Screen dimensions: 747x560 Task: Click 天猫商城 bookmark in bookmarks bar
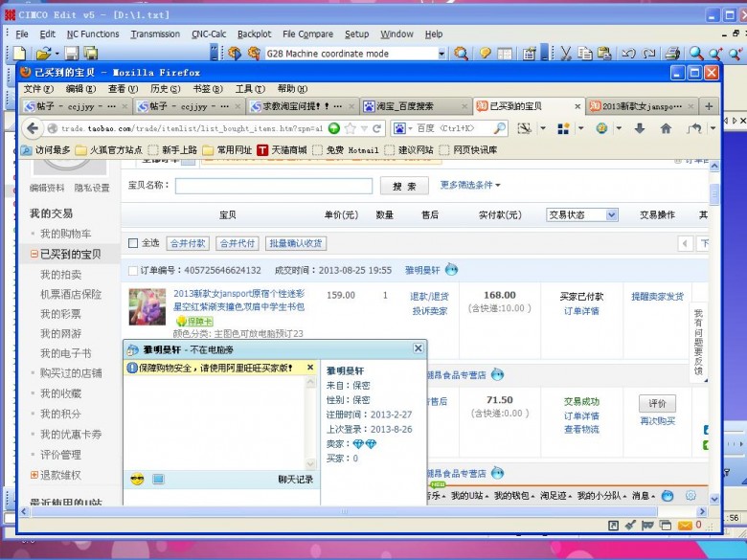(282, 150)
